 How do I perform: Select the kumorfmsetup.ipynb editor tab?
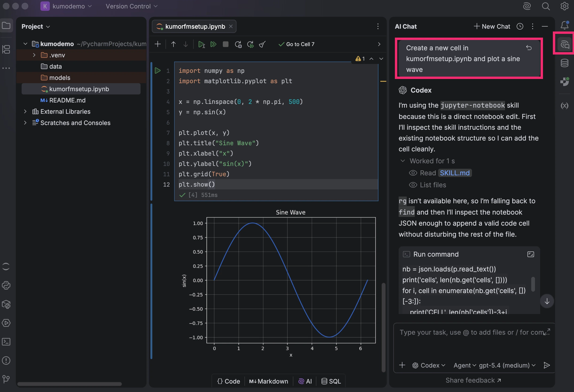tap(195, 26)
